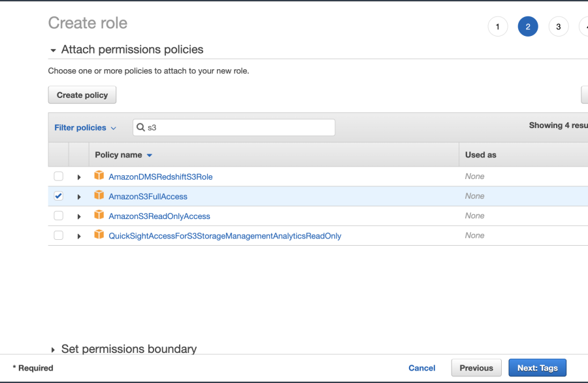Uncheck the AmazonS3FullAccess checkbox
Viewport: 588px width, 383px height.
point(59,196)
